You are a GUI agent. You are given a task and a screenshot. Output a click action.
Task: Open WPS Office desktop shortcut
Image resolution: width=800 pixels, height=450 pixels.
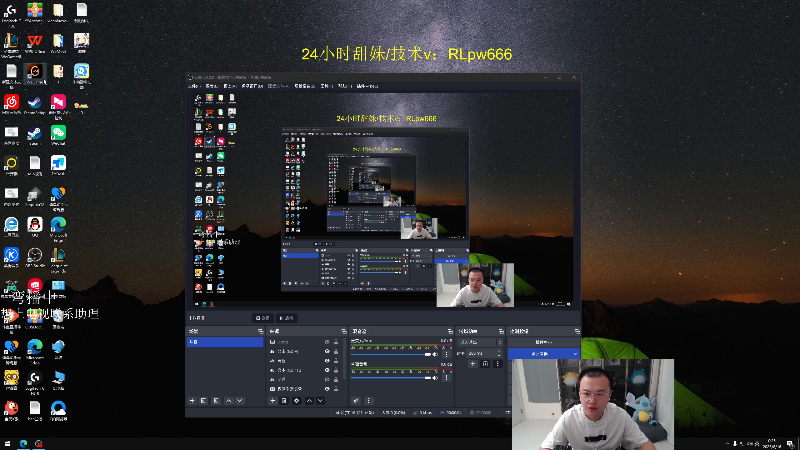(x=35, y=41)
